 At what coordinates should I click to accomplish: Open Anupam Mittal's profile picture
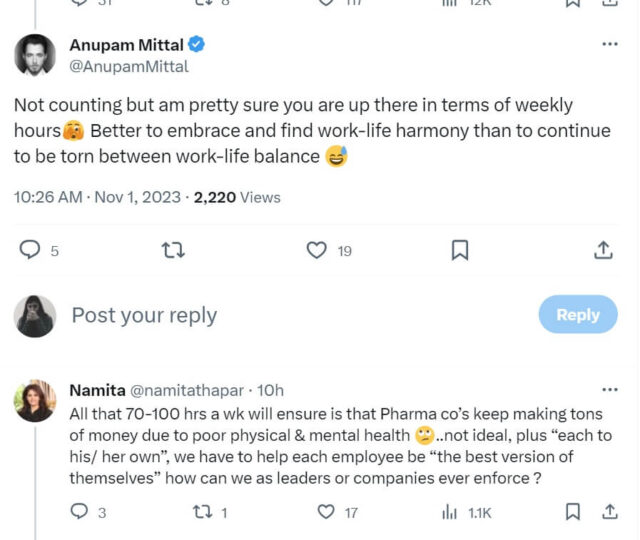(34, 54)
